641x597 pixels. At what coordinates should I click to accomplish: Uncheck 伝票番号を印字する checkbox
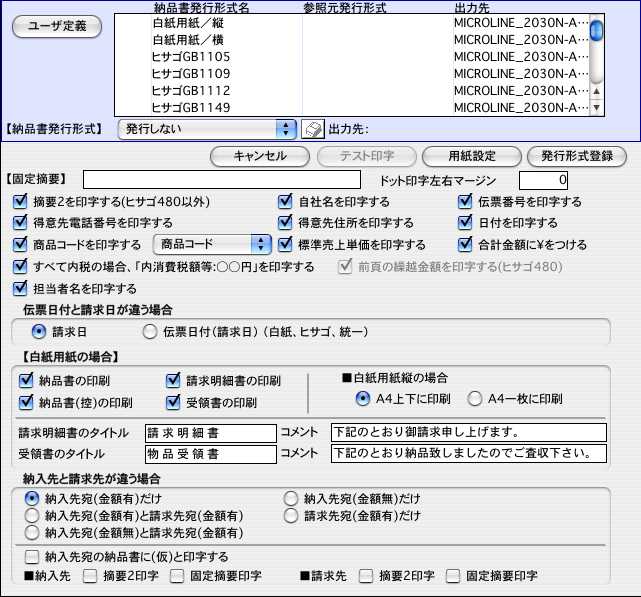[466, 201]
